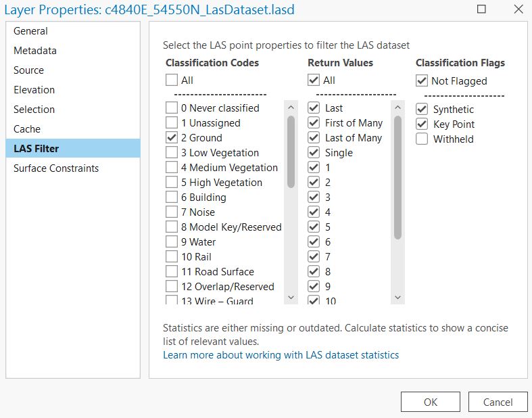This screenshot has height=418, width=532.
Task: Switch to the Surface Constraints tab
Action: 56,168
